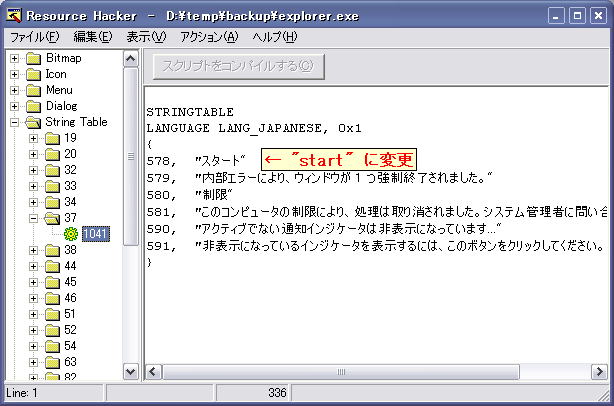Click the STRINGTABLE keyword line
The width and height of the screenshot is (614, 406).
click(190, 112)
